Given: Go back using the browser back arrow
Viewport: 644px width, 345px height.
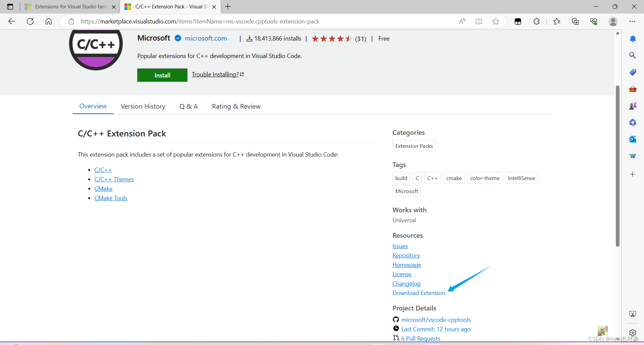Looking at the screenshot, I should (12, 21).
